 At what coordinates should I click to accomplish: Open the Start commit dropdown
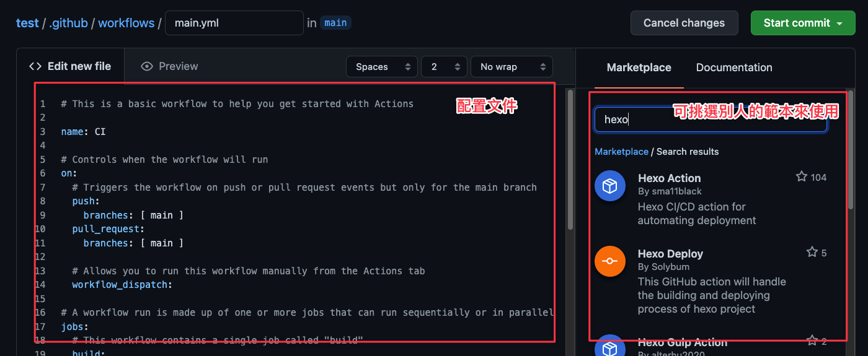click(803, 23)
